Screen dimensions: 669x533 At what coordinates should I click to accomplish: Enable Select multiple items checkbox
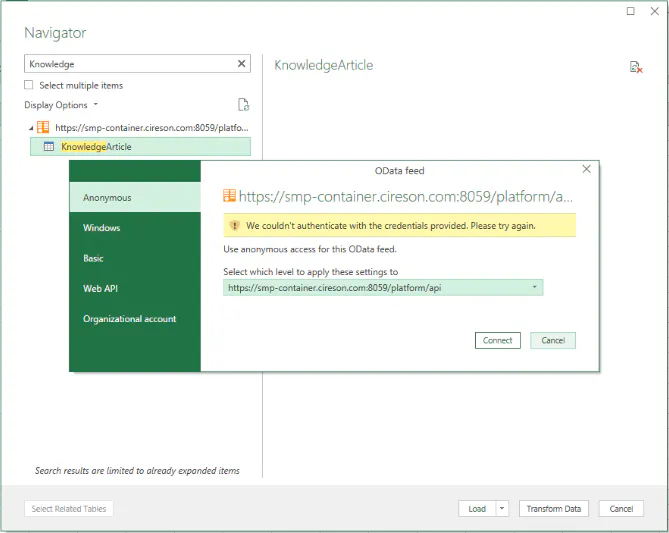[29, 85]
